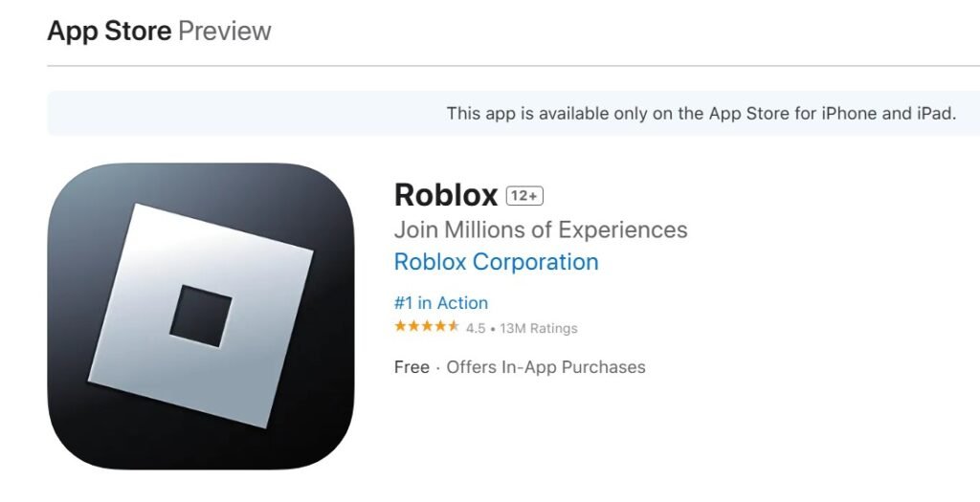
Task: Click the tilted square Roblox logo
Action: coord(201,316)
